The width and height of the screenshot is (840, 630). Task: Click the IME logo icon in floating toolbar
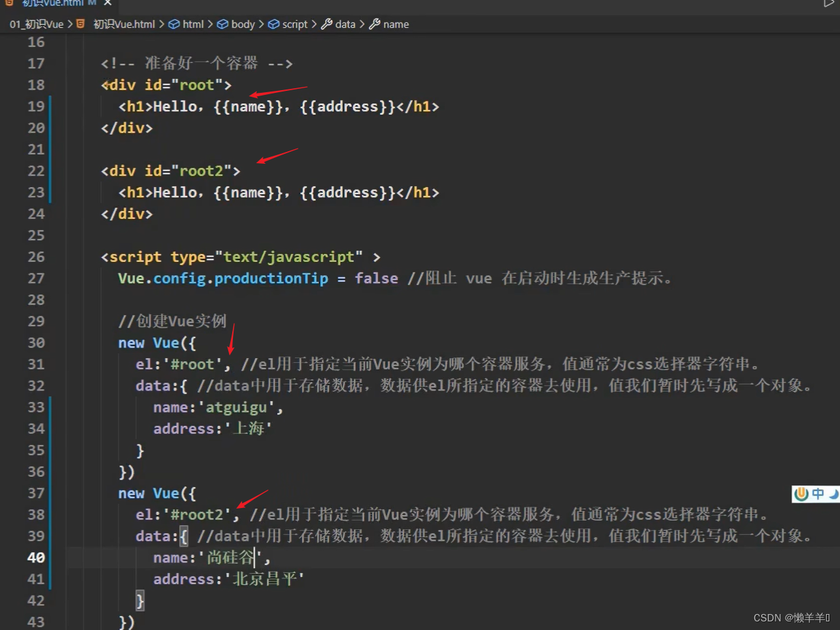click(x=802, y=494)
